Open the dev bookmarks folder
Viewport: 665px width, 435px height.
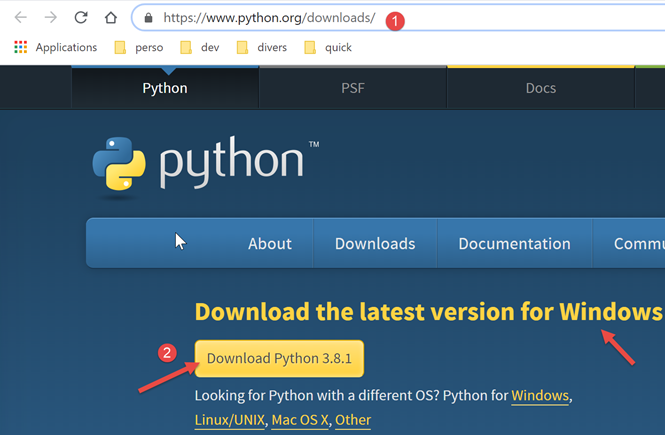199,47
